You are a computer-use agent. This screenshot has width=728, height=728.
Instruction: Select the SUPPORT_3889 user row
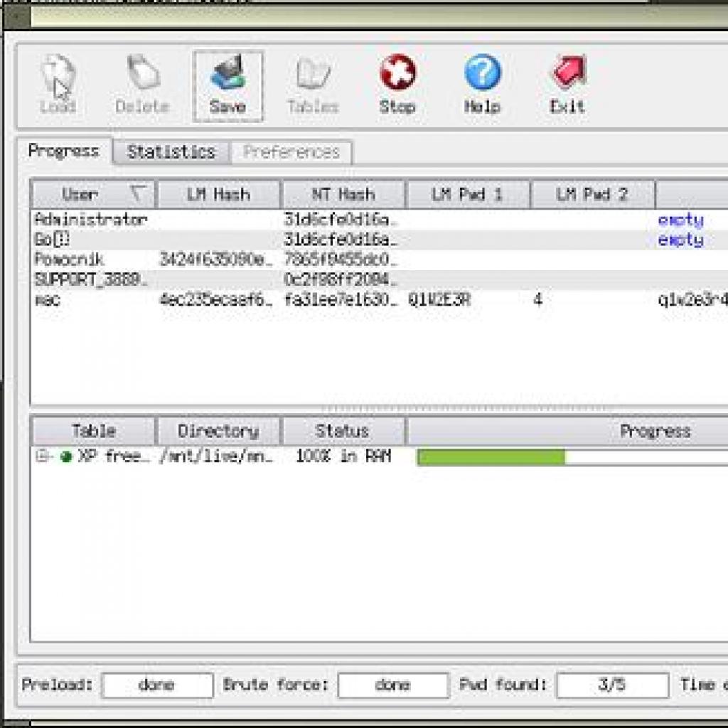point(380,279)
